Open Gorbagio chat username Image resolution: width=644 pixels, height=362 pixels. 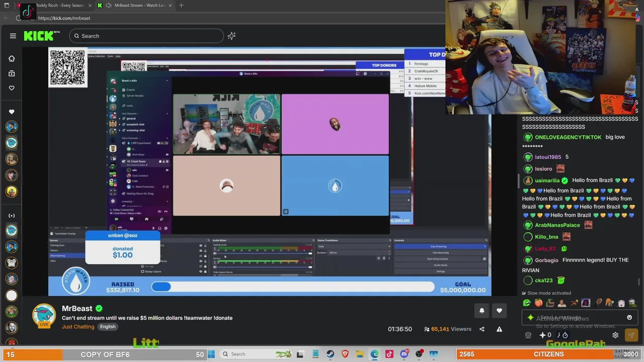546,260
